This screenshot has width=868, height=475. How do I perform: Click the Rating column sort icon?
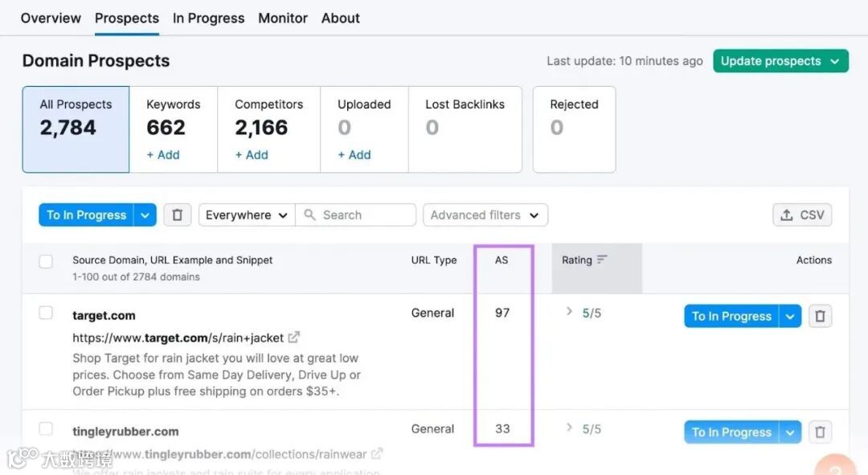[602, 260]
